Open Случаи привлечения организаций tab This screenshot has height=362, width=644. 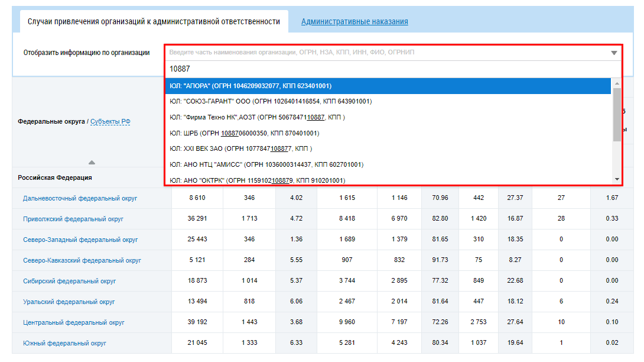154,22
